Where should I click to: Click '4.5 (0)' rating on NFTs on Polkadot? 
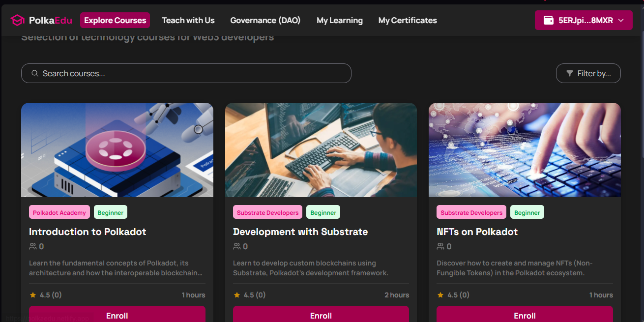(x=458, y=295)
